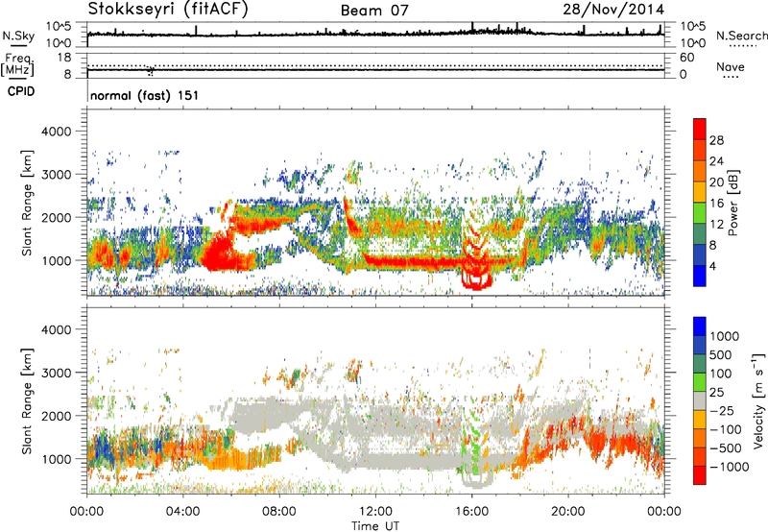Click the 1000 tick on power panel axis
This screenshot has height=532, width=768.
[x=56, y=260]
